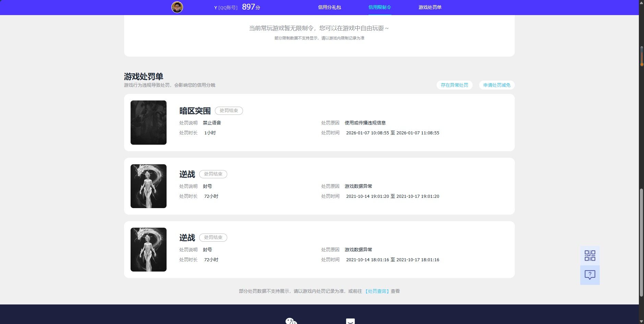Click the 2021-10-14 19:01:20 penalty time range
This screenshot has height=324, width=644.
point(392,196)
